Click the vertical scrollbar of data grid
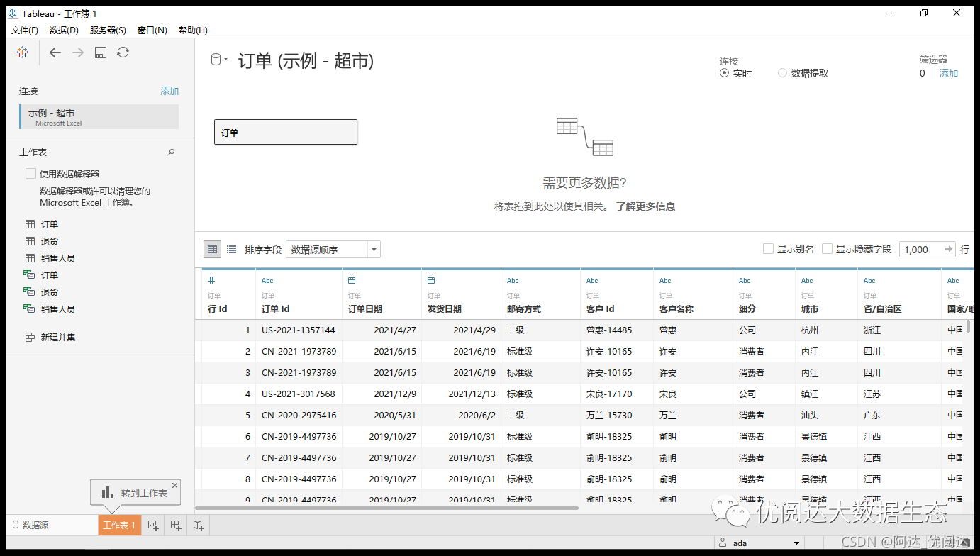The width and height of the screenshot is (980, 556). click(x=969, y=326)
